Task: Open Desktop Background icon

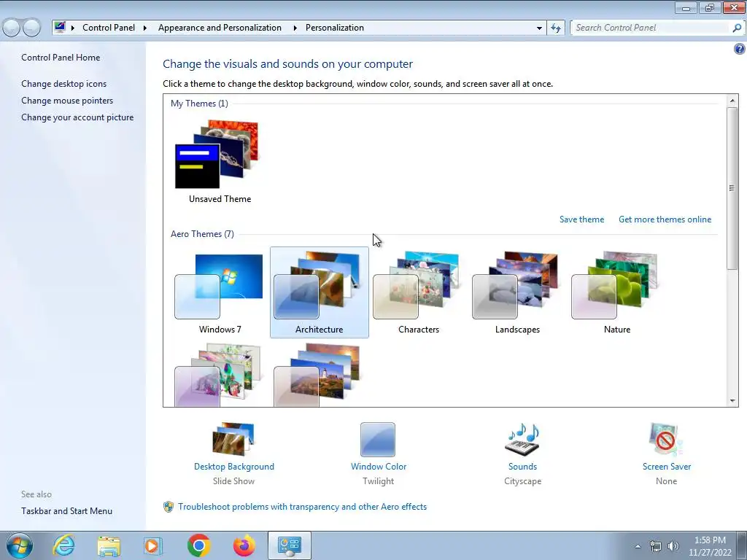Action: (x=233, y=438)
